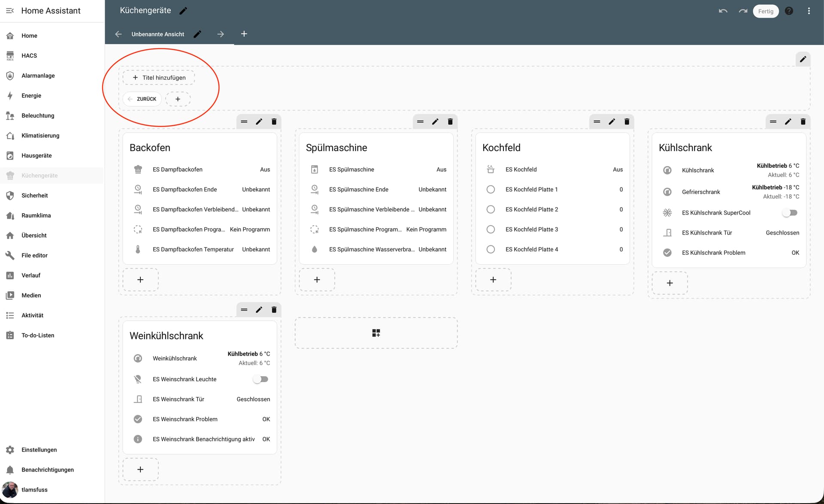The height and width of the screenshot is (504, 824).
Task: Click the undo arrow in header
Action: coord(723,11)
